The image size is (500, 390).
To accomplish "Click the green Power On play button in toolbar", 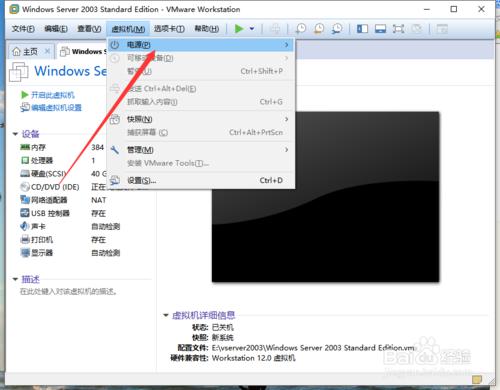I will 239,29.
